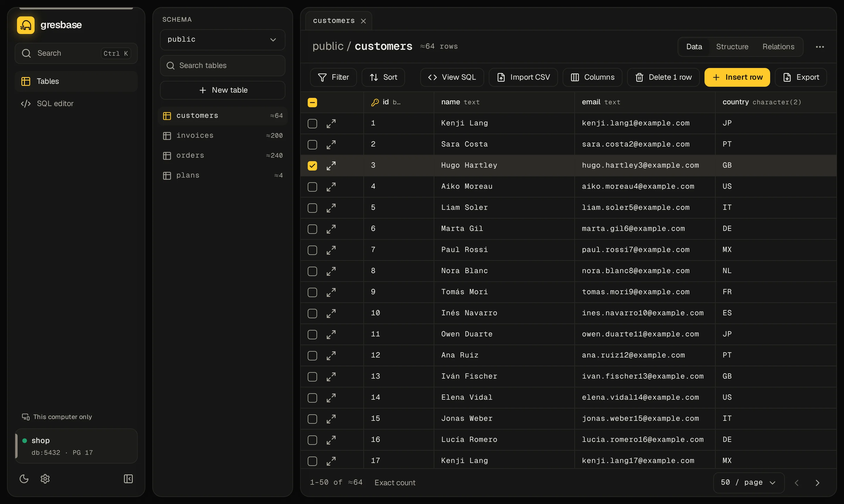Toggle dark mode moon icon

pyautogui.click(x=24, y=479)
